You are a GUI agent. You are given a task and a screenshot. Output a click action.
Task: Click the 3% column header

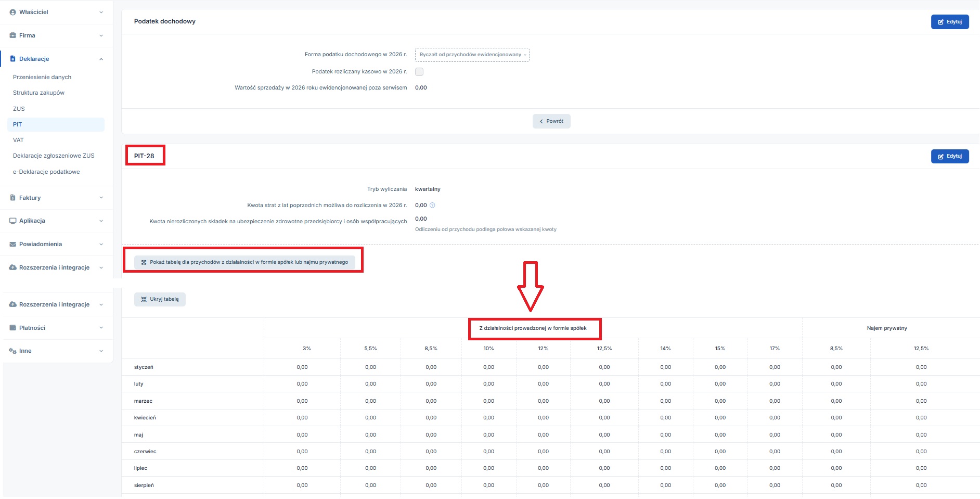point(307,348)
